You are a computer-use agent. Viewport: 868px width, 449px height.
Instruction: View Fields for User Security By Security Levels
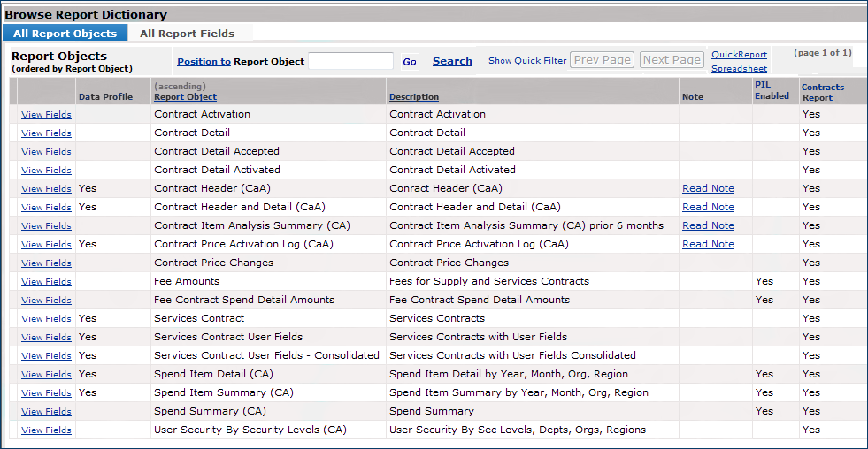pyautogui.click(x=46, y=430)
